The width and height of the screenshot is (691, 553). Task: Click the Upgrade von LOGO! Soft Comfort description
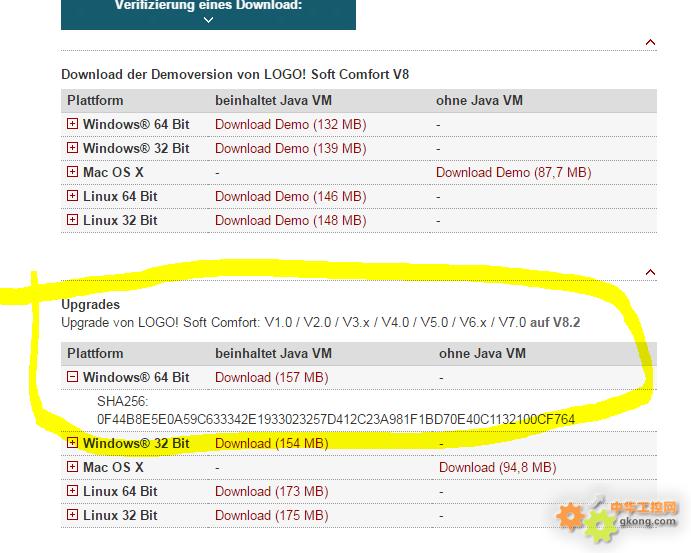(320, 323)
